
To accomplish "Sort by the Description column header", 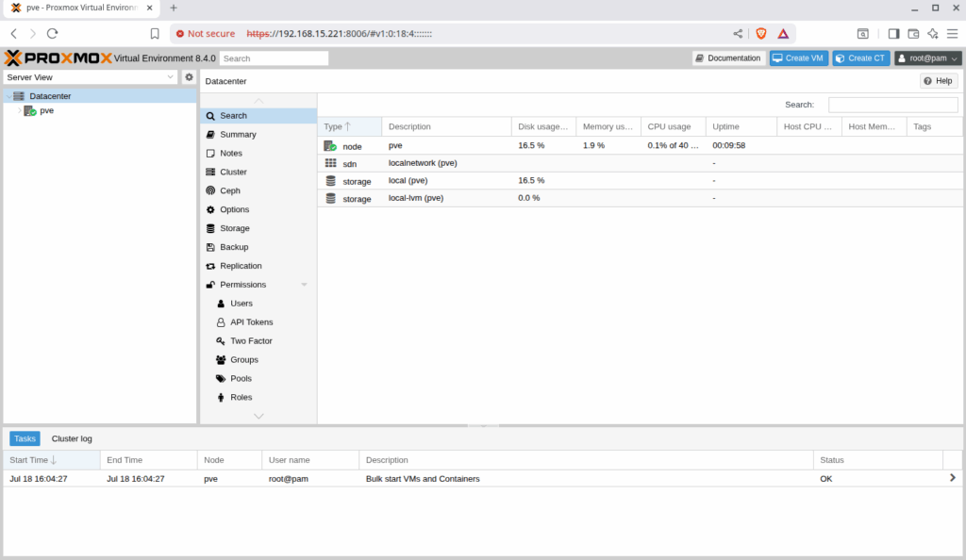I will [446, 126].
